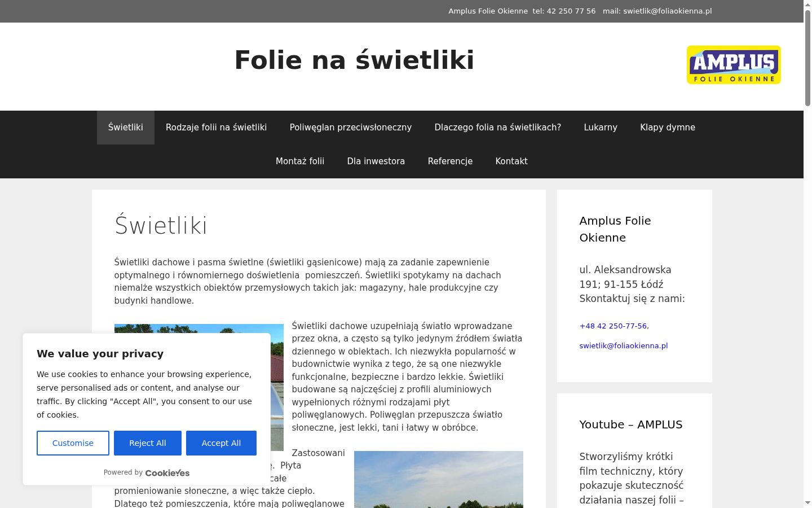Click the page vertical scrollbar thumb

point(807,58)
